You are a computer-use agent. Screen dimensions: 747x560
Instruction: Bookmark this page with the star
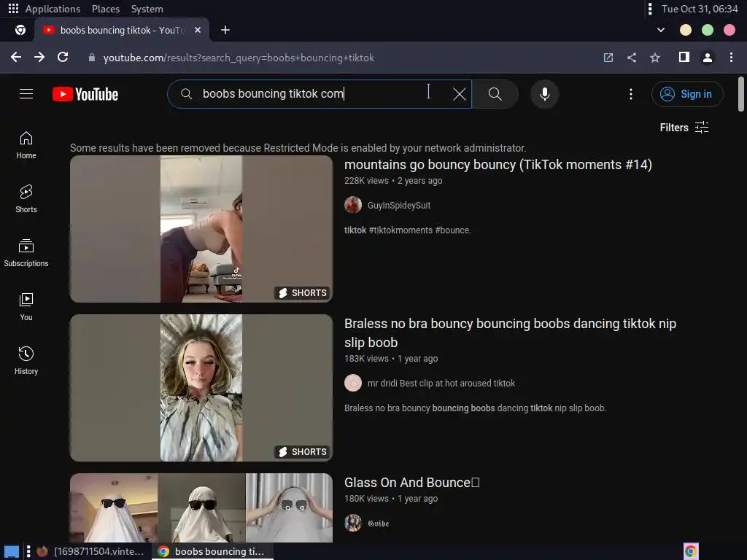[x=655, y=58]
